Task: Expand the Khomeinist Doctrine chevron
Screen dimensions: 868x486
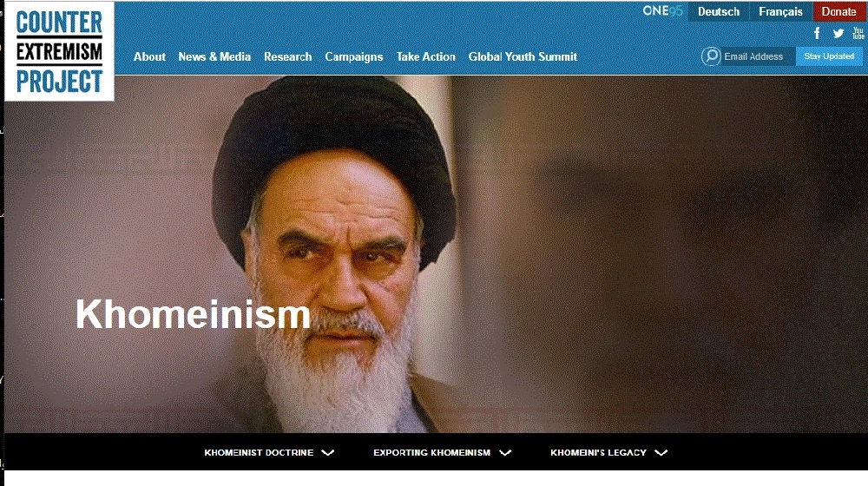Action: [328, 453]
